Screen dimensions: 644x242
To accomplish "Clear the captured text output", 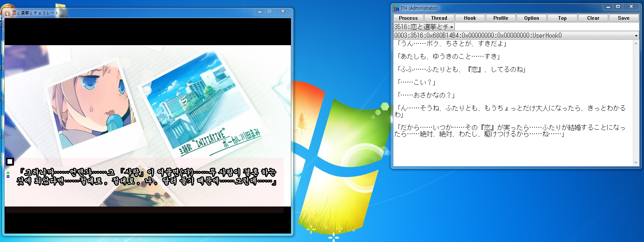I will [x=593, y=18].
